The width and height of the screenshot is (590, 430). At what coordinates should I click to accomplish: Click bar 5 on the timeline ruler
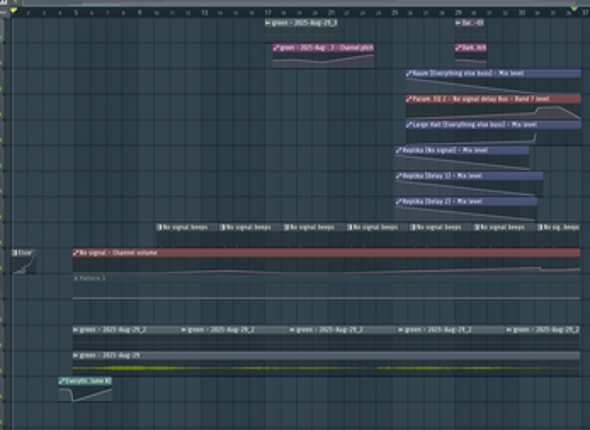(76, 12)
